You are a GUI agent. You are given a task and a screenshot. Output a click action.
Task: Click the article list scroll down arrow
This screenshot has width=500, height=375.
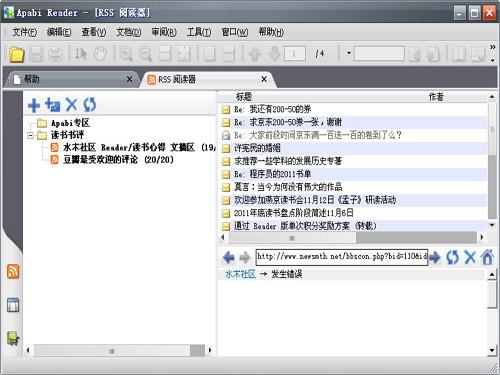point(492,226)
